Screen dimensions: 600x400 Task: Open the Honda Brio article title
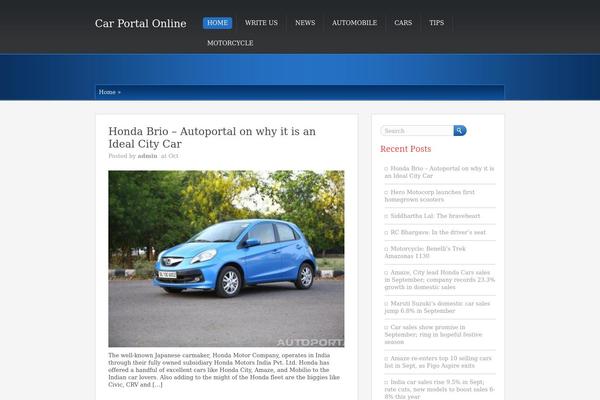pos(212,137)
